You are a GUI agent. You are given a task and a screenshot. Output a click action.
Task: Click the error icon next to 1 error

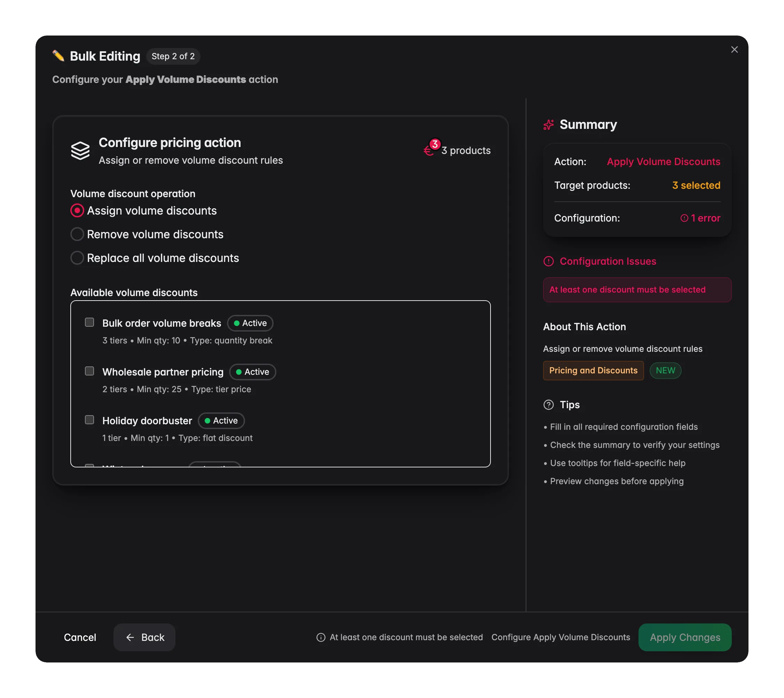click(x=684, y=218)
